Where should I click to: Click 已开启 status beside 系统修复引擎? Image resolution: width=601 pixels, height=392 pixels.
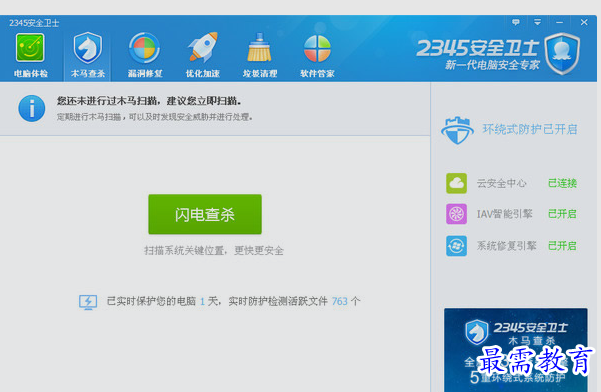pyautogui.click(x=562, y=246)
